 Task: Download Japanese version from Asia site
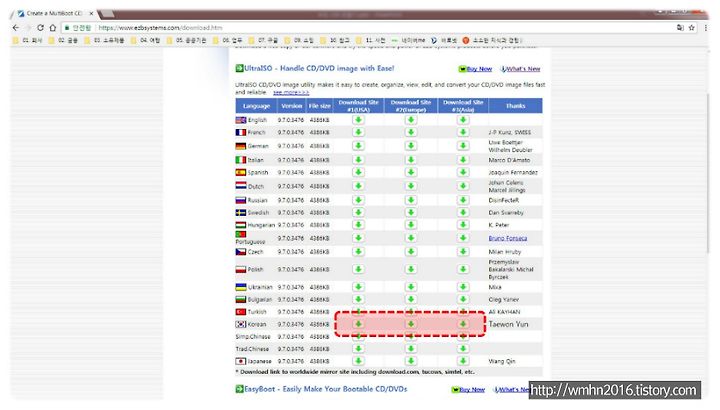coord(463,361)
